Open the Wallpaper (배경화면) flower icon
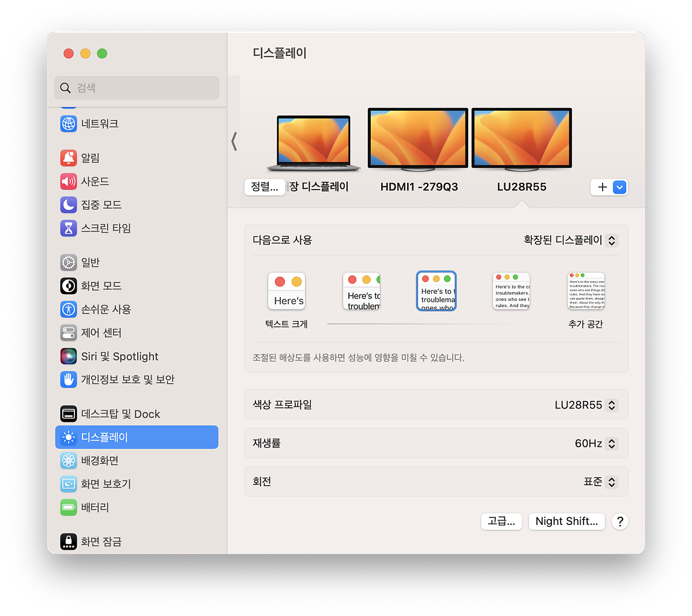Screen dimensions: 692x616 69,460
